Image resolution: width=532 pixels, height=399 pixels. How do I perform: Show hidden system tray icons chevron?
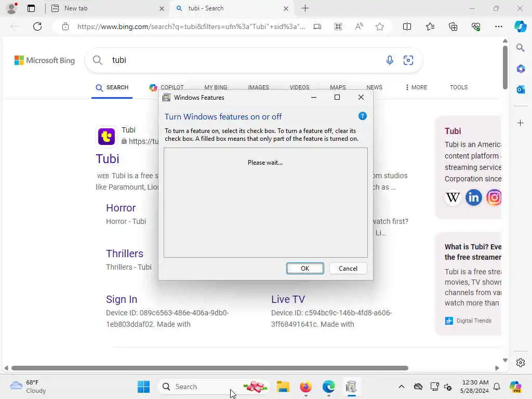402,387
